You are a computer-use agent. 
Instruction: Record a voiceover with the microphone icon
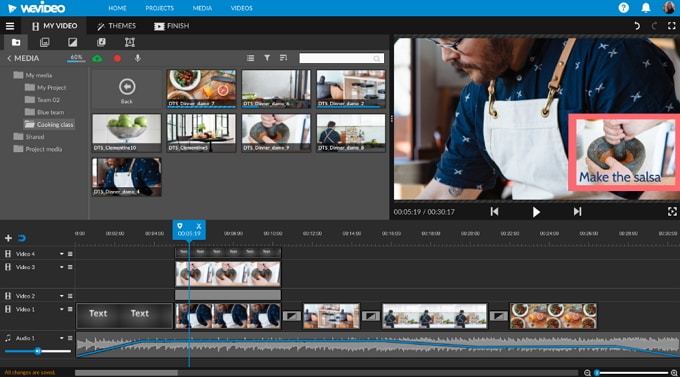tap(137, 58)
